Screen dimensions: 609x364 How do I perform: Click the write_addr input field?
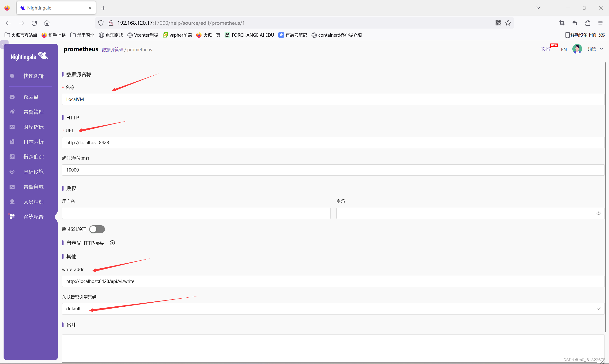pyautogui.click(x=333, y=281)
